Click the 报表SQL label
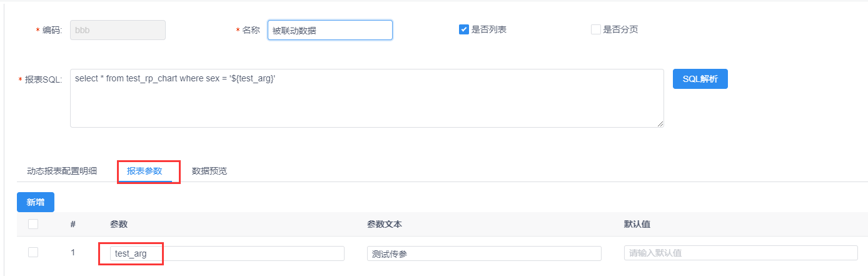 click(43, 80)
